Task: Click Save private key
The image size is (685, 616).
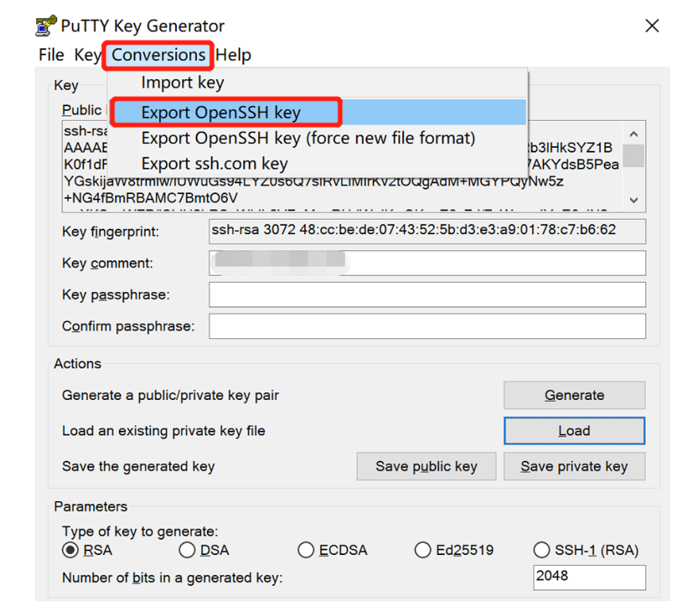Action: [573, 466]
